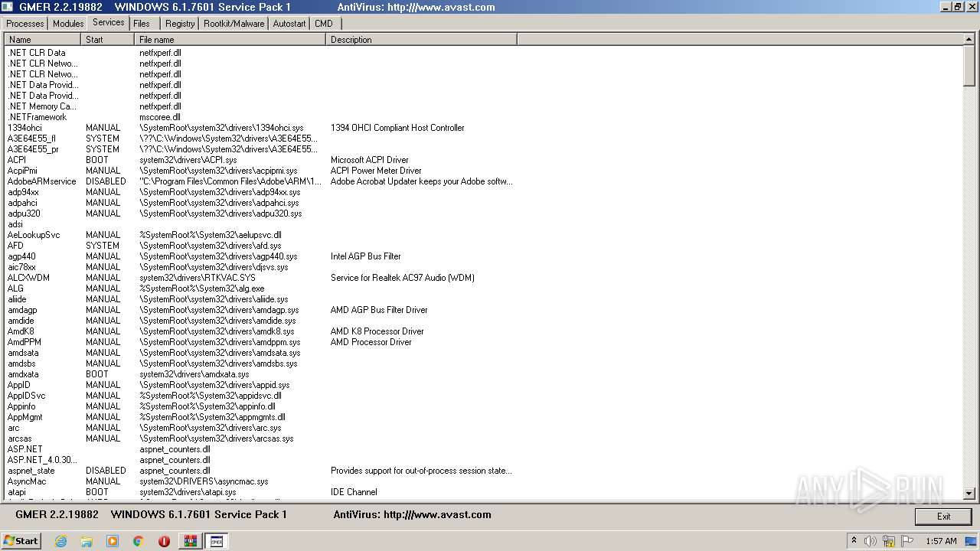Show the 1:57 AM system clock

941,541
